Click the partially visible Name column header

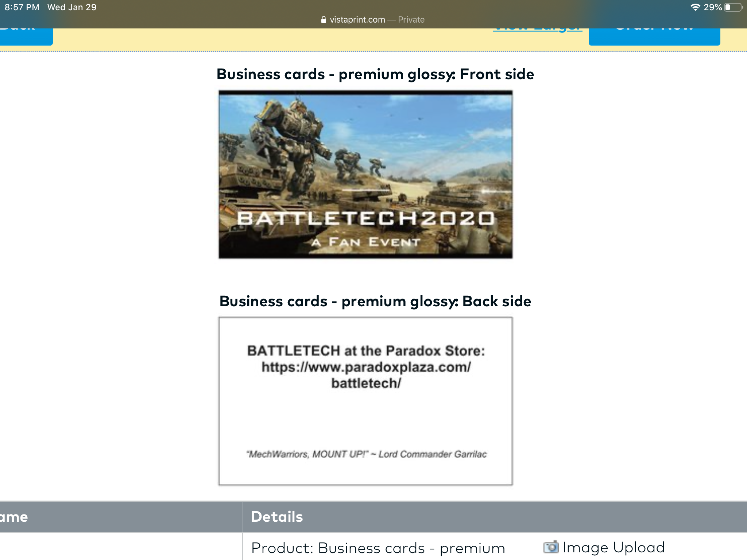click(x=14, y=517)
